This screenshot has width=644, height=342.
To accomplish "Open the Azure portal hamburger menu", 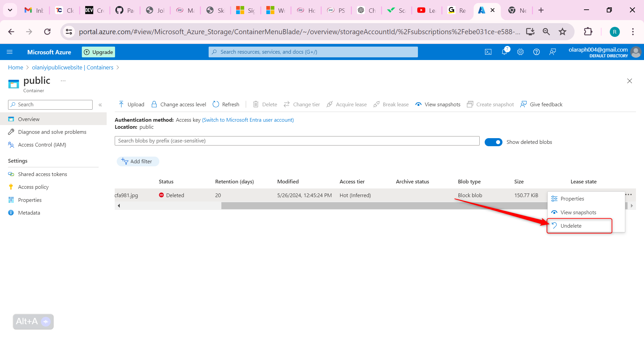I will pyautogui.click(x=10, y=52).
